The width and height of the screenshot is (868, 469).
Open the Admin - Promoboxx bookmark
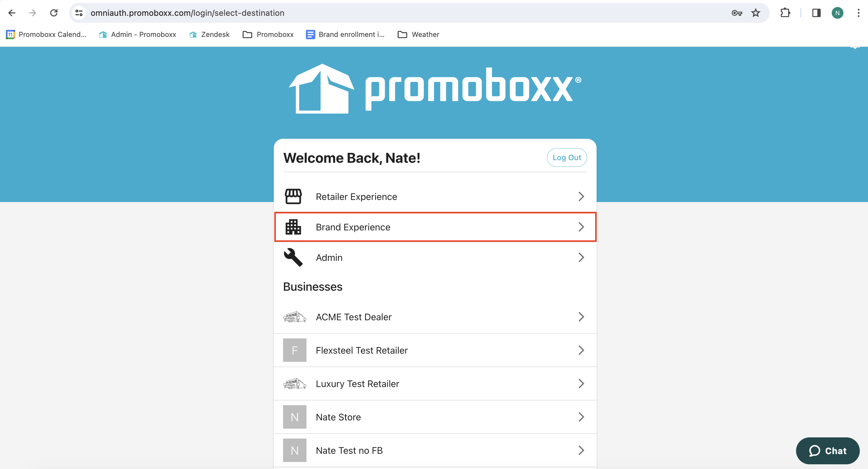(137, 35)
